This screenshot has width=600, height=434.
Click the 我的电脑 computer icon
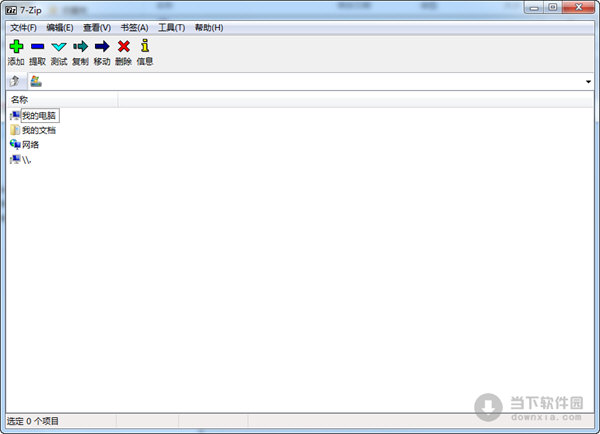pyautogui.click(x=15, y=116)
